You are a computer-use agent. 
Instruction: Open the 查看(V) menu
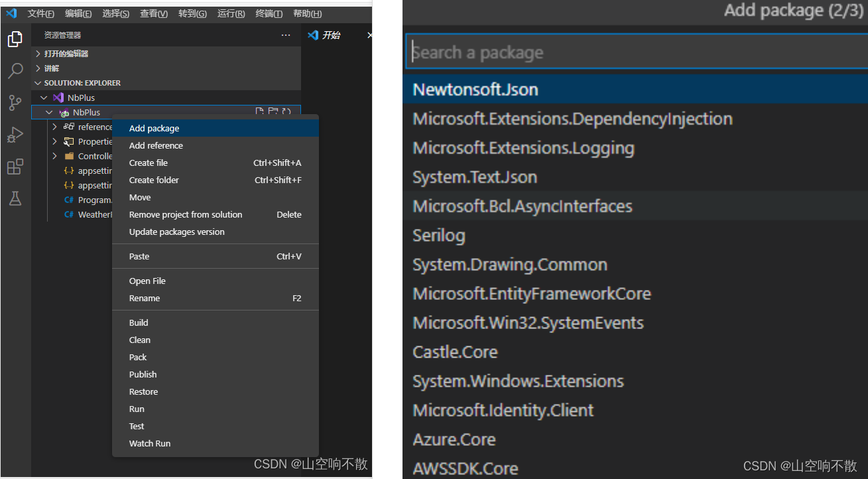coord(154,14)
